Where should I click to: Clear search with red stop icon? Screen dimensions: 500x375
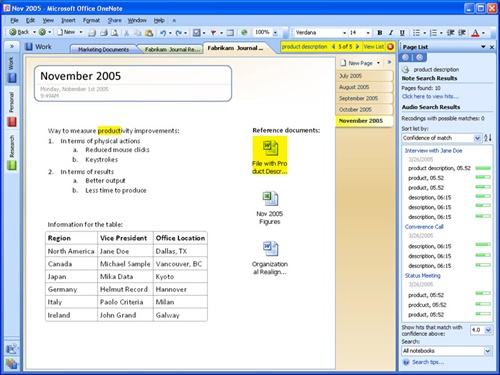(390, 47)
